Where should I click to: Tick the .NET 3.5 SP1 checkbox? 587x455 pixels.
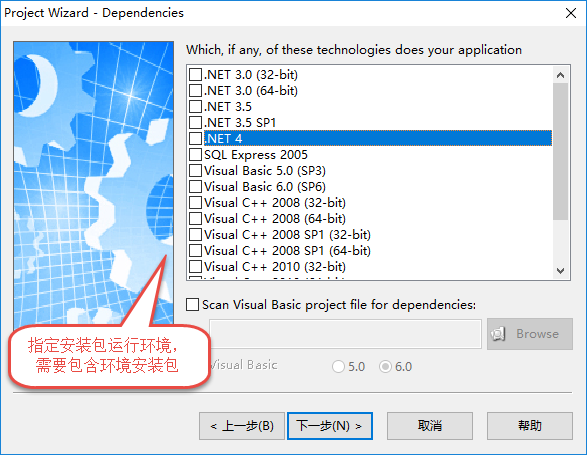195,122
